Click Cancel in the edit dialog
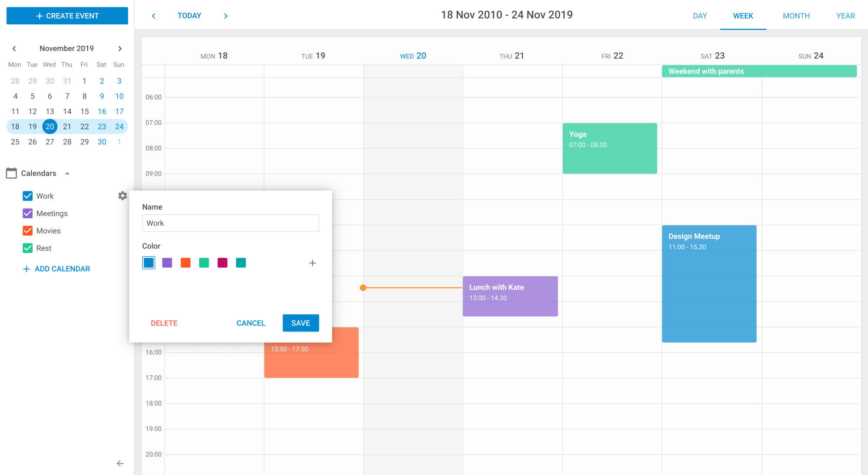 pyautogui.click(x=250, y=323)
